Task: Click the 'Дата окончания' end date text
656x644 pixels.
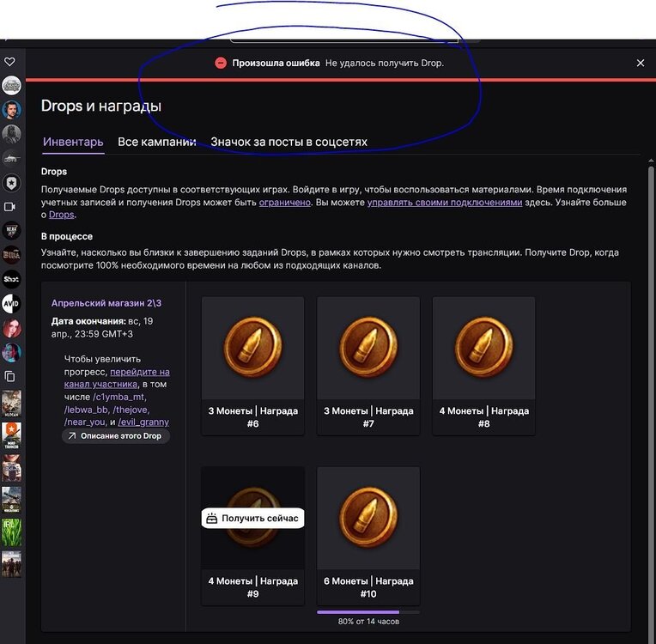Action: coord(102,328)
